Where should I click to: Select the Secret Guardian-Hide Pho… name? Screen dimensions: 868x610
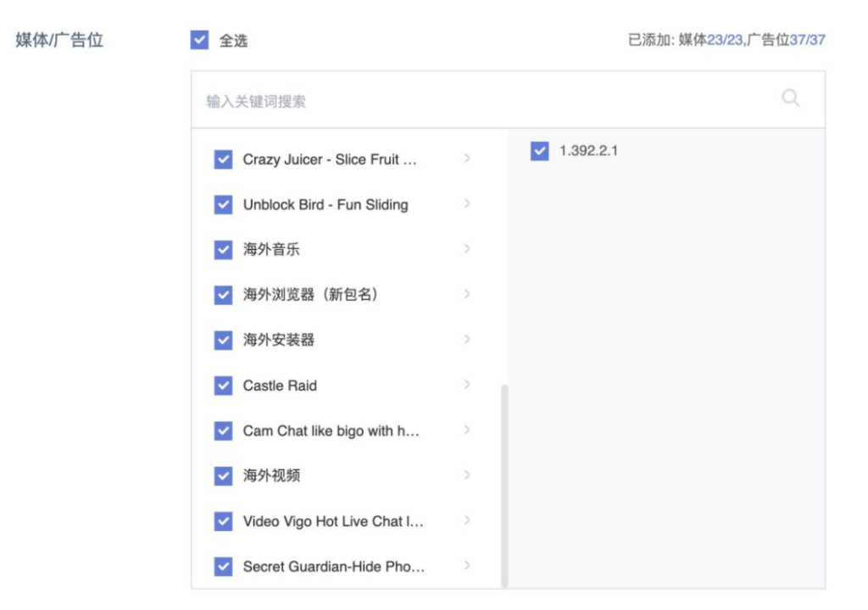pyautogui.click(x=334, y=567)
